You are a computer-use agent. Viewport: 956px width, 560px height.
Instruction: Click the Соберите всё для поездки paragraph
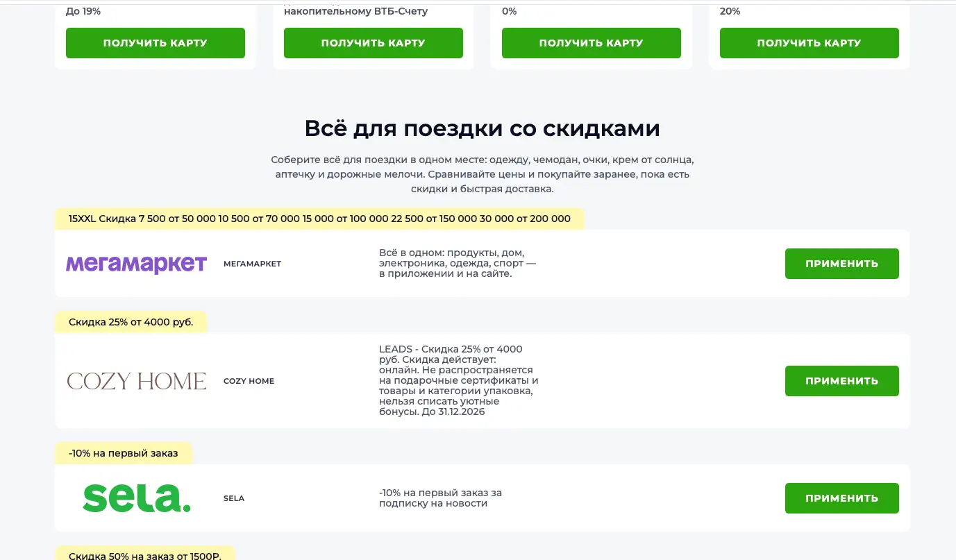pyautogui.click(x=483, y=174)
